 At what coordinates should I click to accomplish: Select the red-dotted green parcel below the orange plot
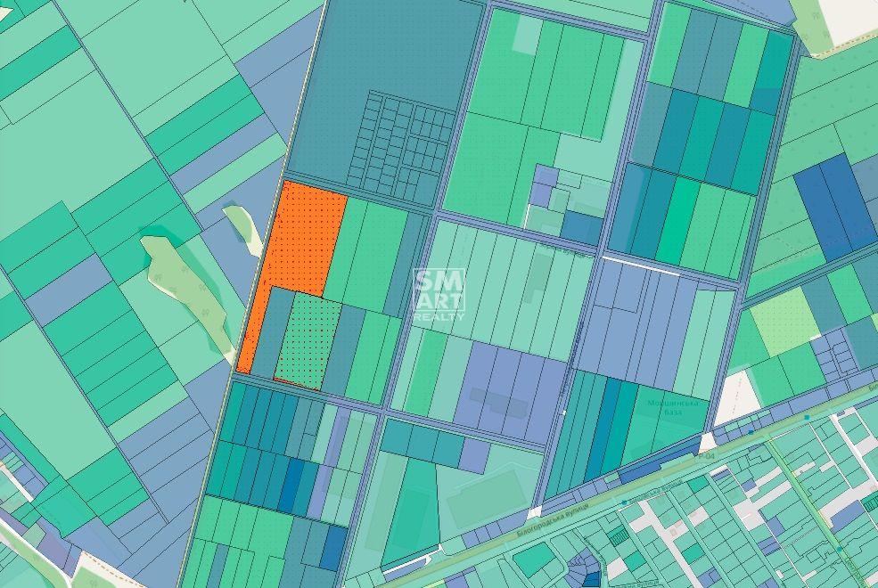click(308, 340)
